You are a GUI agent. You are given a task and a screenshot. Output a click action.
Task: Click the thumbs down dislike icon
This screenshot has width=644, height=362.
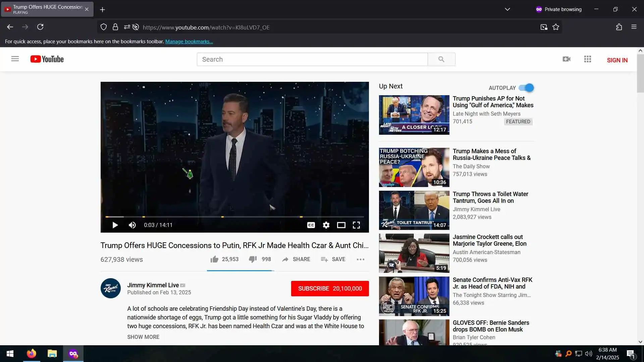[x=253, y=259]
